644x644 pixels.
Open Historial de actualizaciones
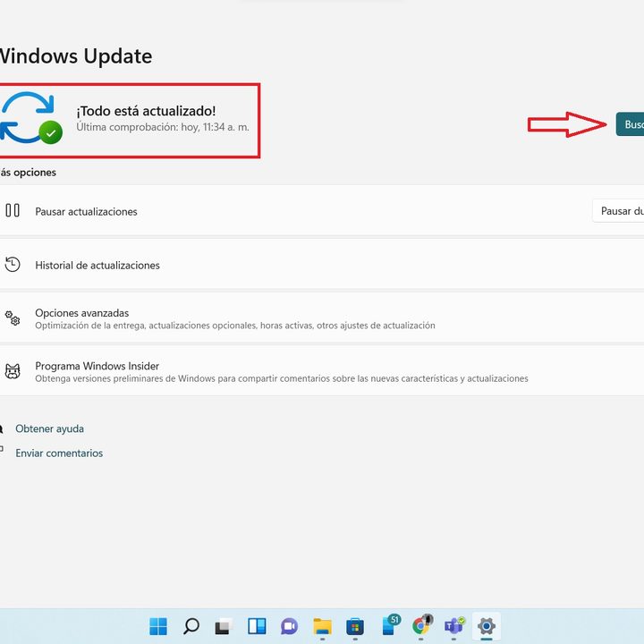[x=322, y=265]
